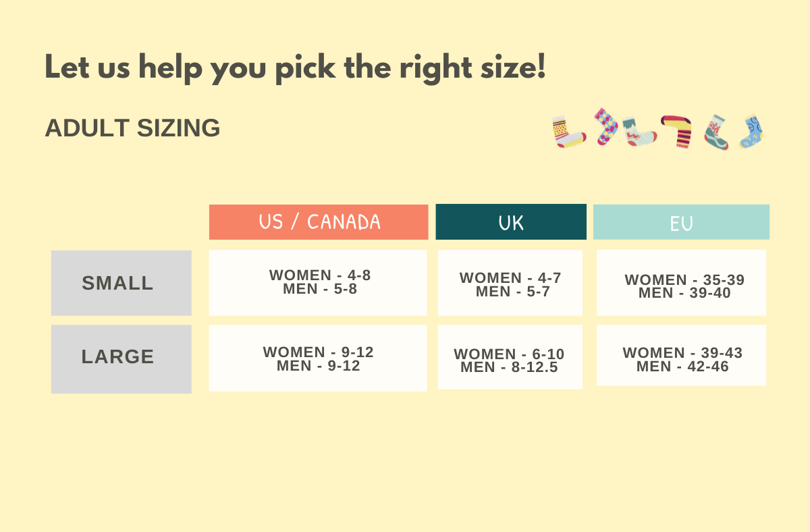The height and width of the screenshot is (532, 810).
Task: Click the blue sock with wheels and pears
Action: pos(751,132)
